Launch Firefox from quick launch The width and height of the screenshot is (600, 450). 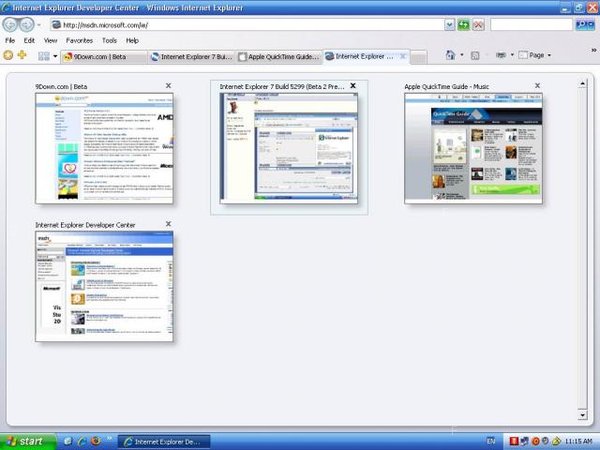96,441
